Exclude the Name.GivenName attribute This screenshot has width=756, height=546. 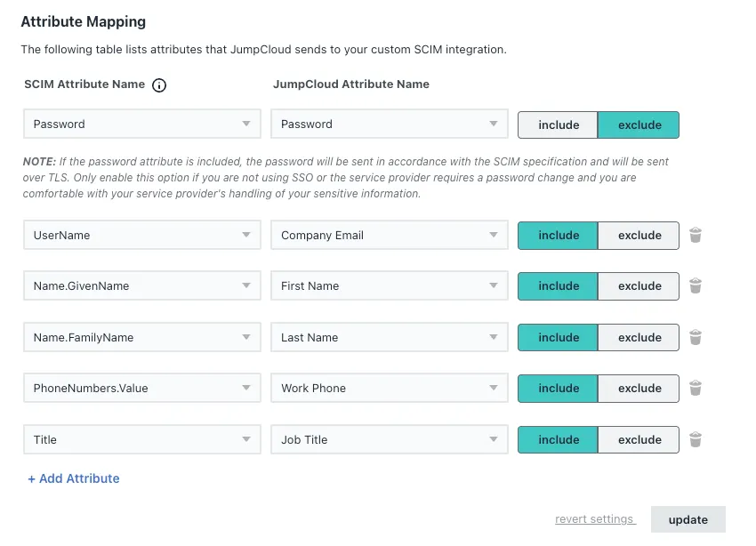pyautogui.click(x=639, y=286)
